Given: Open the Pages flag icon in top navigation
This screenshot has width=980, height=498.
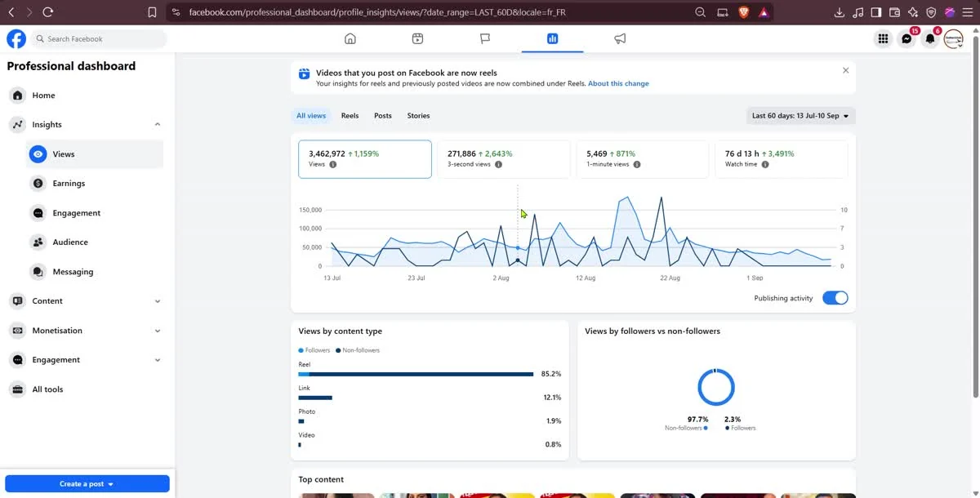Looking at the screenshot, I should point(485,38).
